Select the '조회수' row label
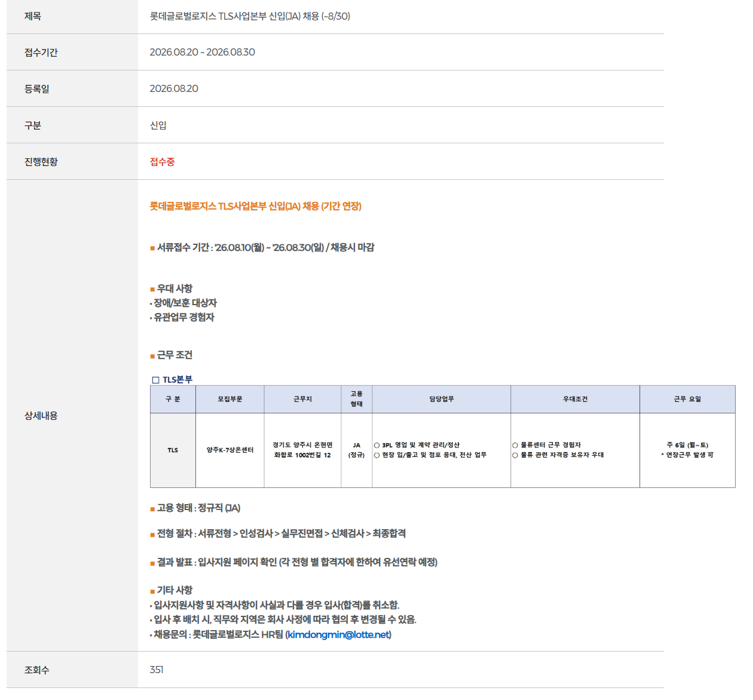This screenshot has width=753, height=700. (x=37, y=670)
